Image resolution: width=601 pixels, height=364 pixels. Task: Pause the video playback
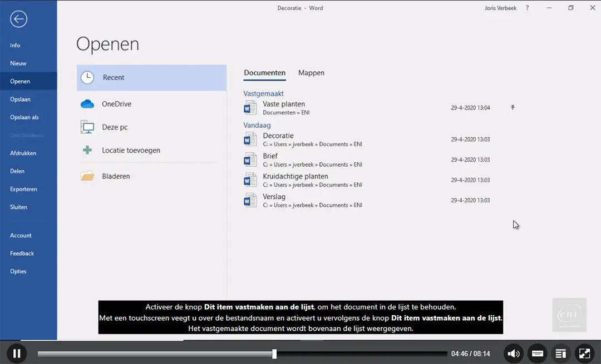[17, 353]
